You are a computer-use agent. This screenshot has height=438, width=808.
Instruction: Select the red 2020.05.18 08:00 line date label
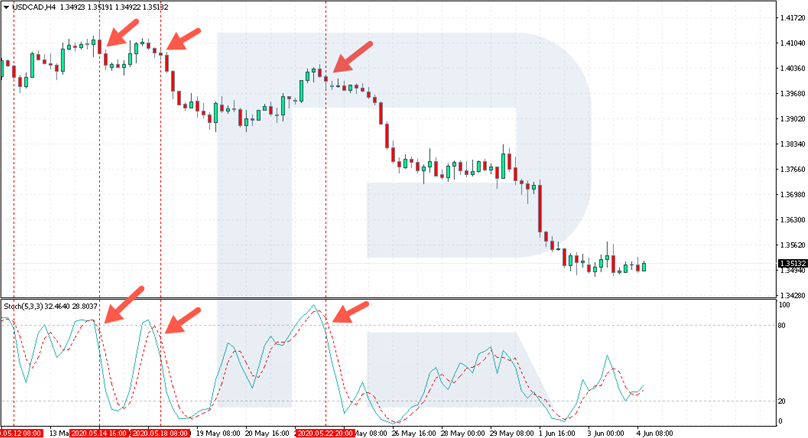(161, 433)
